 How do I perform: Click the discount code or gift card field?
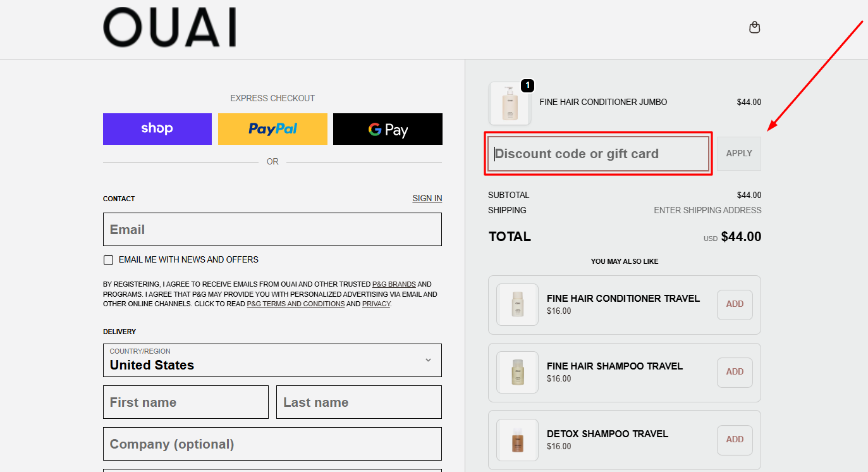(599, 154)
